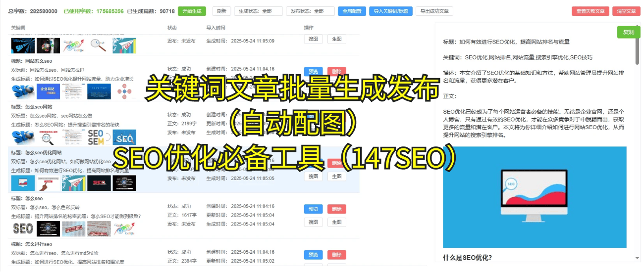Click 生图 in the 怎么seo优化网站 row
The height and width of the screenshot is (272, 644).
pyautogui.click(x=336, y=177)
